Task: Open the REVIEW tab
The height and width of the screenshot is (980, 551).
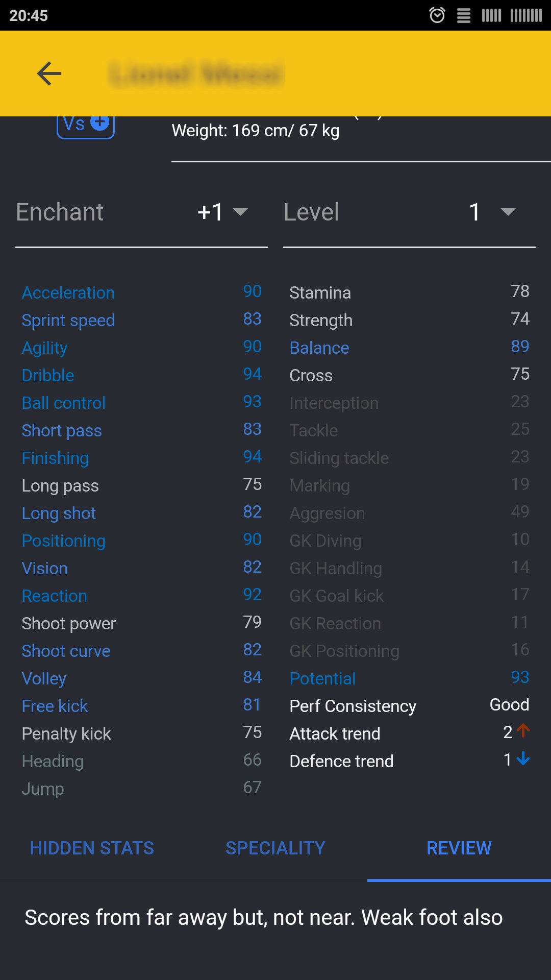Action: (x=459, y=848)
